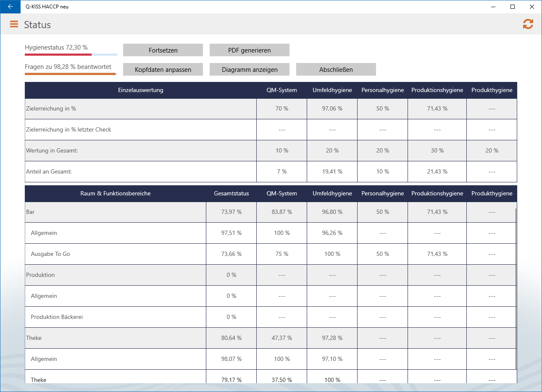
Task: Select the Zielerreichung in % letzter Check row
Action: [x=271, y=129]
